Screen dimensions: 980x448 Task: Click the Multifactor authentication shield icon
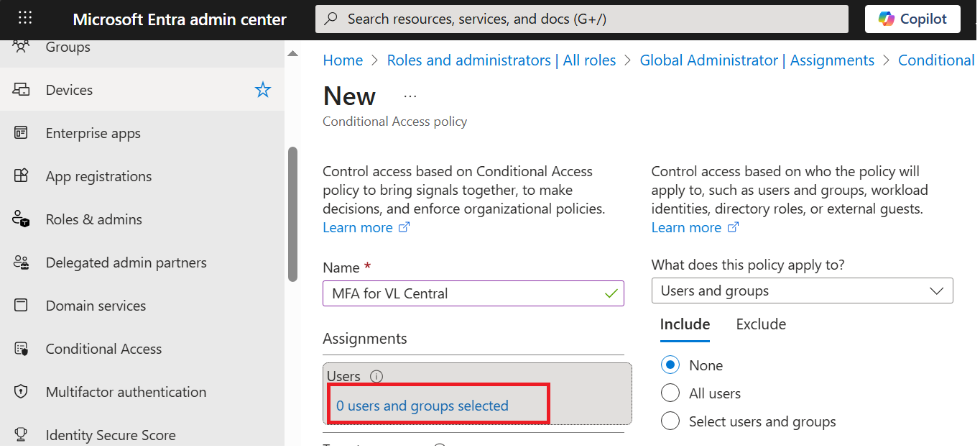[x=21, y=392]
